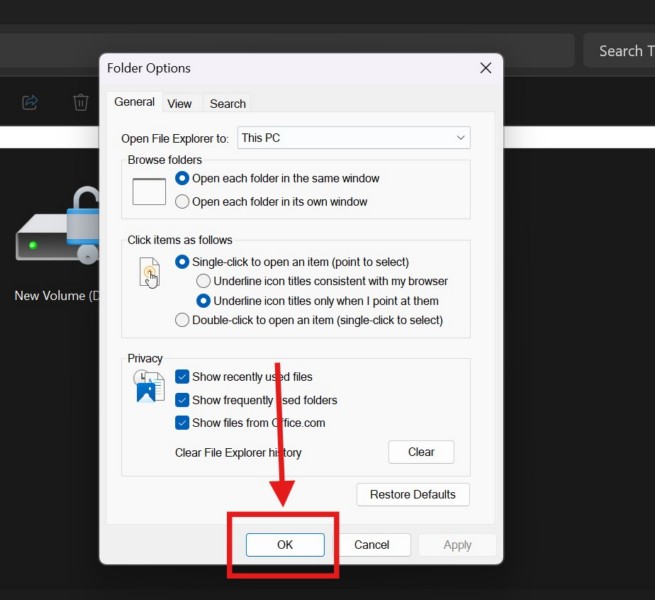Switch to the View tab

(180, 103)
